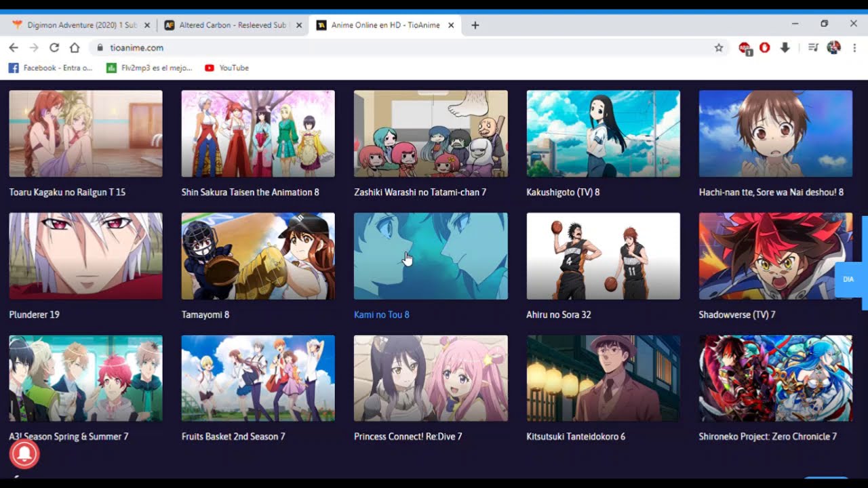This screenshot has height=488, width=868.
Task: Close the Altered Carbon tab
Action: 299,25
